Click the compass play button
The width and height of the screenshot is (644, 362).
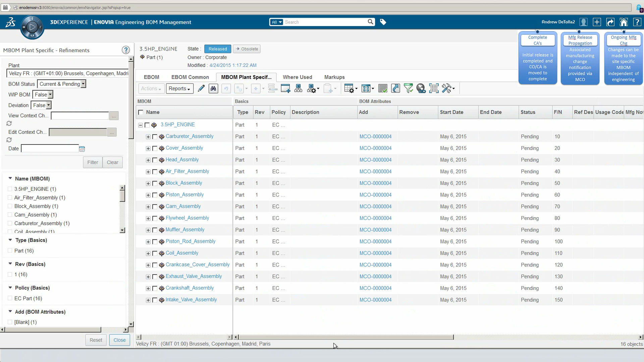tap(32, 27)
